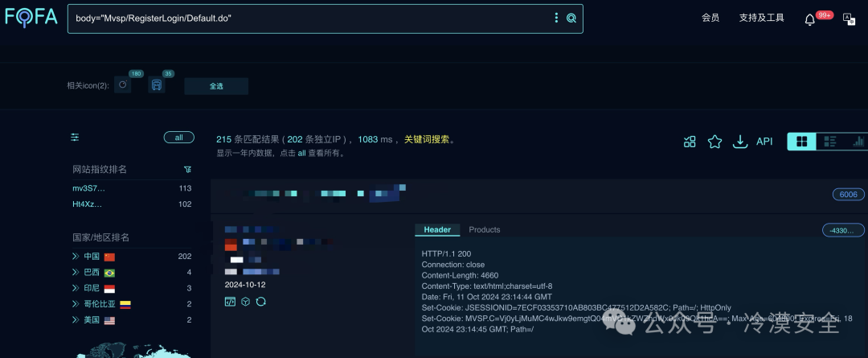This screenshot has height=358, width=868.
Task: Open the cube product icon of result
Action: [246, 302]
